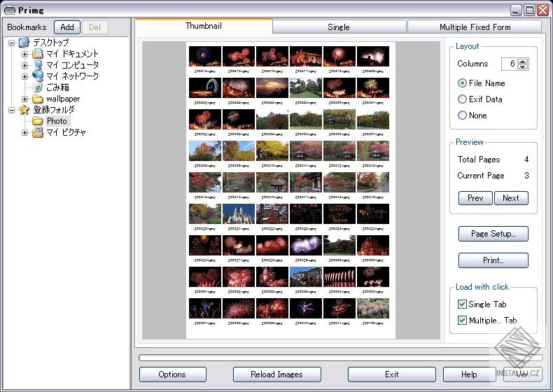The height and width of the screenshot is (392, 553).
Task: Click the マイ ピクチャ folder icon
Action: point(37,132)
